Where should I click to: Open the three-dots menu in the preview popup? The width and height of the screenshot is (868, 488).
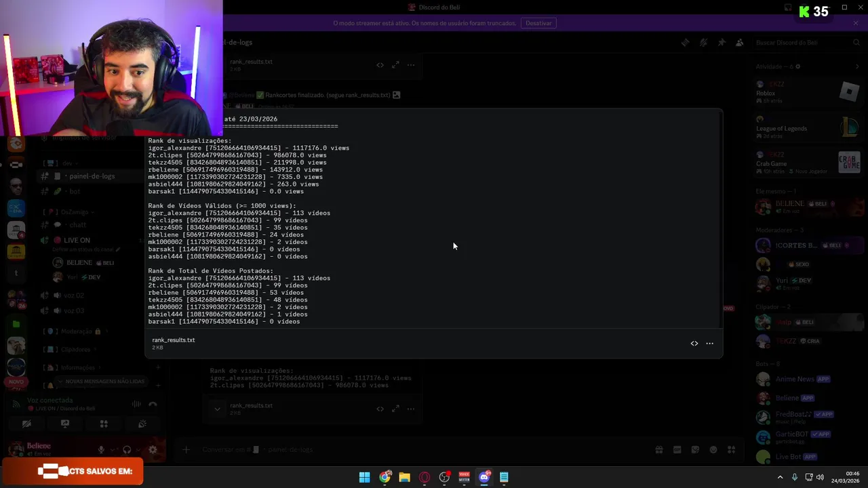(x=709, y=344)
